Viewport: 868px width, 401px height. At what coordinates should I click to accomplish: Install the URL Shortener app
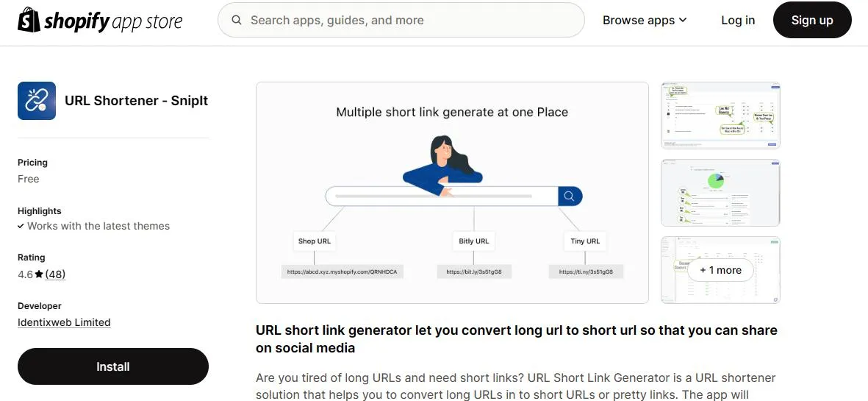click(113, 366)
